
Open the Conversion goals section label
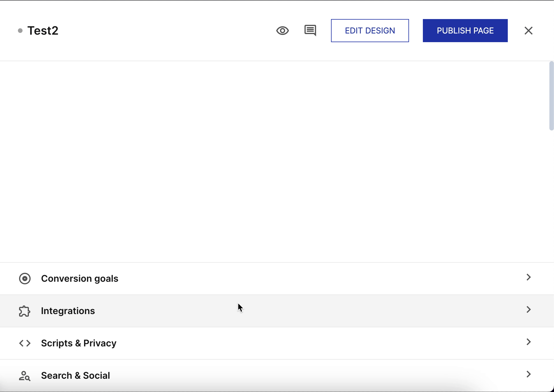point(80,279)
